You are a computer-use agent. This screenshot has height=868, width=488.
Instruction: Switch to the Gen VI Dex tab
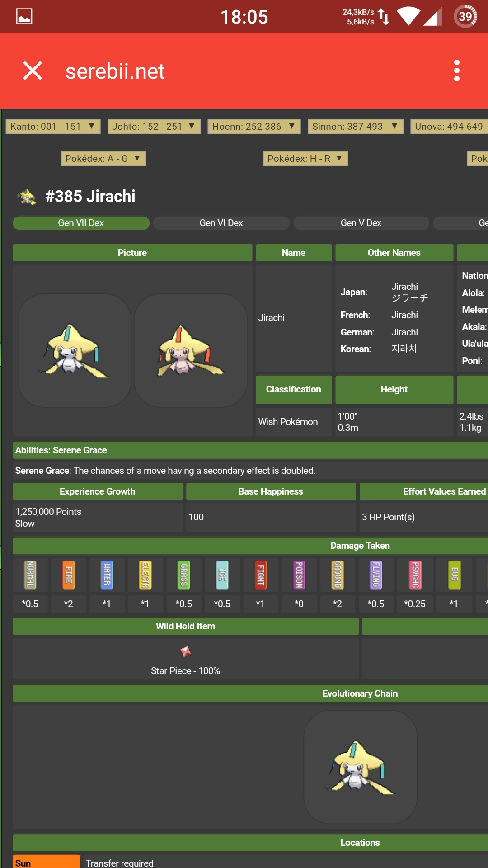pyautogui.click(x=221, y=223)
